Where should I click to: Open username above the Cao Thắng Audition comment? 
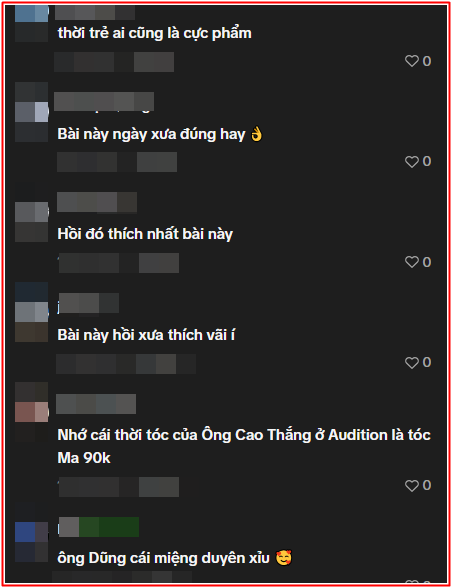pos(96,404)
